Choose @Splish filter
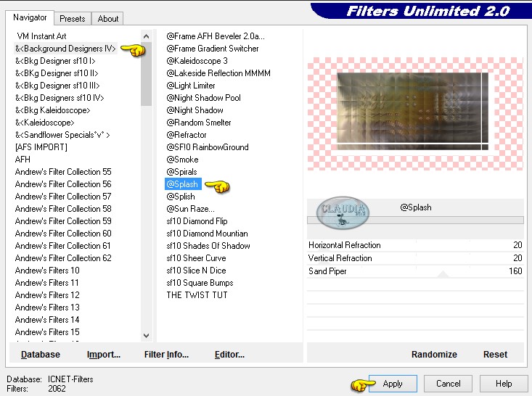The image size is (532, 396). tap(181, 197)
